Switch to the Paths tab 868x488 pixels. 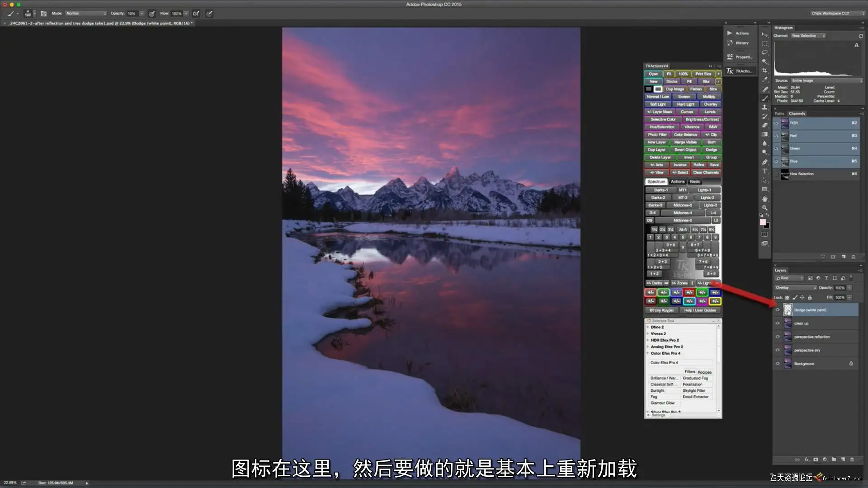coord(779,113)
